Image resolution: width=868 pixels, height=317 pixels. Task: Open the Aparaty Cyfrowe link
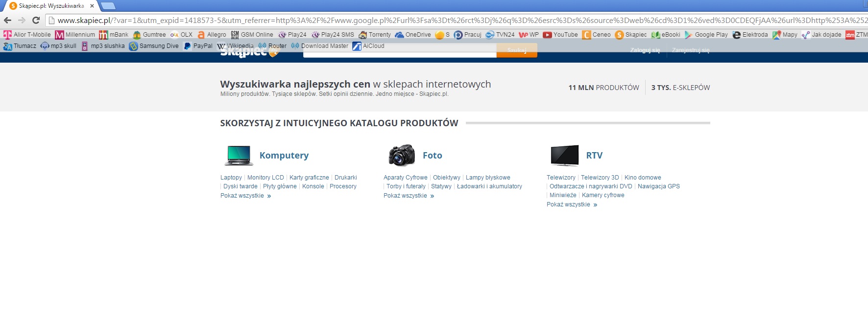pyautogui.click(x=406, y=178)
